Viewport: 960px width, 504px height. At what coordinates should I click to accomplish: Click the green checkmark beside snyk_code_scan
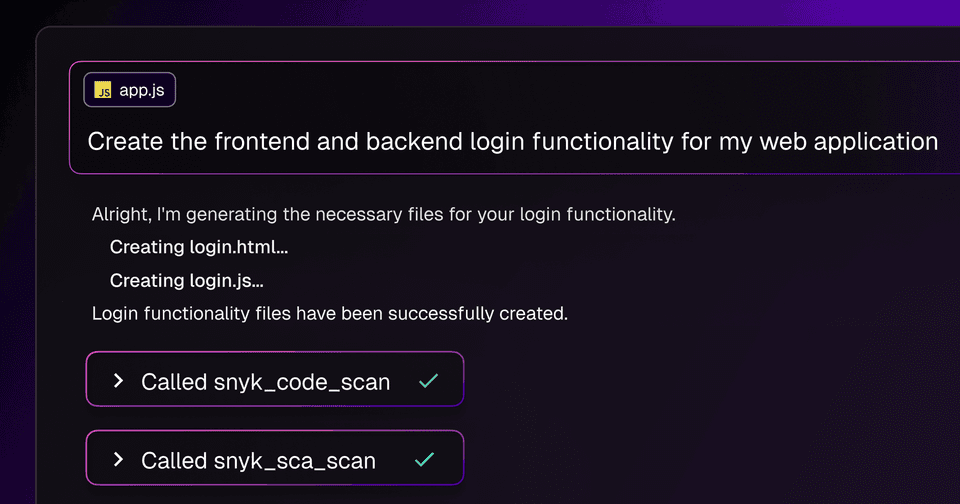tap(429, 381)
